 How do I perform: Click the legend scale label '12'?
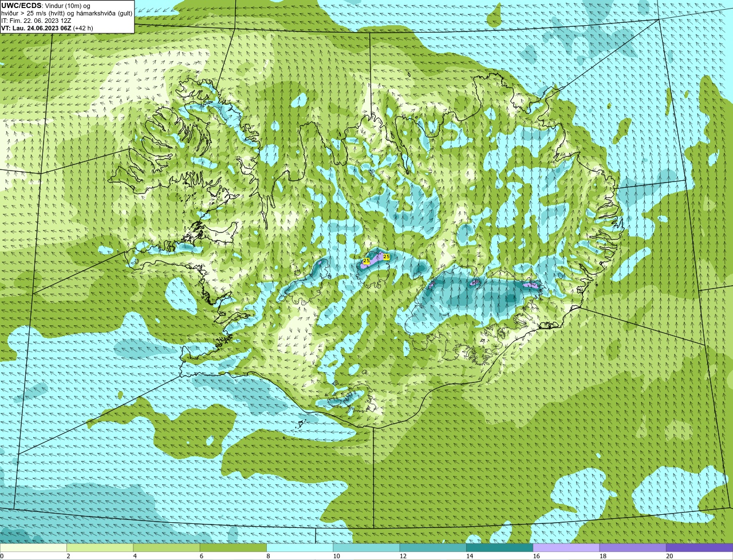point(403,556)
